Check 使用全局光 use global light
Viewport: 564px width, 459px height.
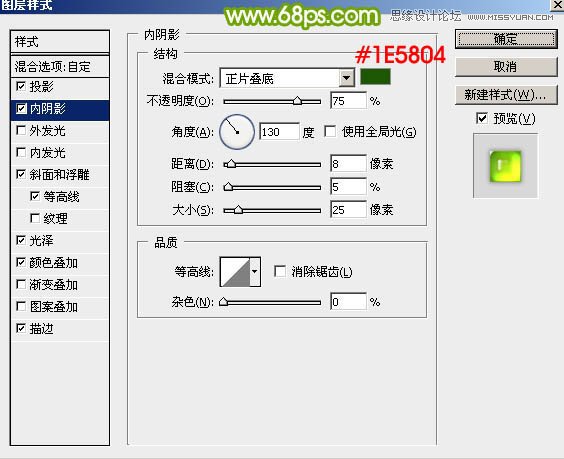click(x=330, y=131)
